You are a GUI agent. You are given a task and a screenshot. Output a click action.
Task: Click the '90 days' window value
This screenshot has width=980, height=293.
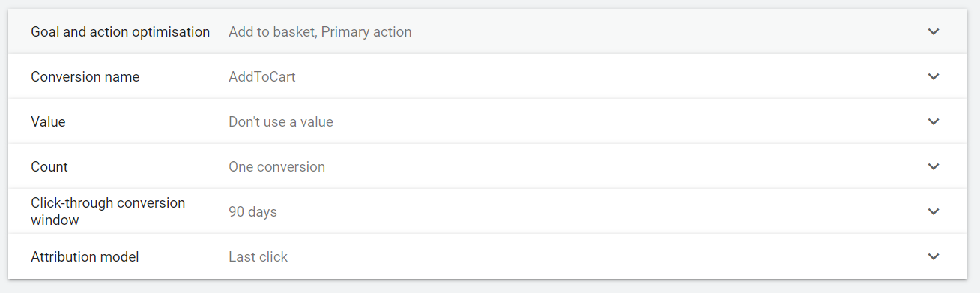pyautogui.click(x=252, y=212)
